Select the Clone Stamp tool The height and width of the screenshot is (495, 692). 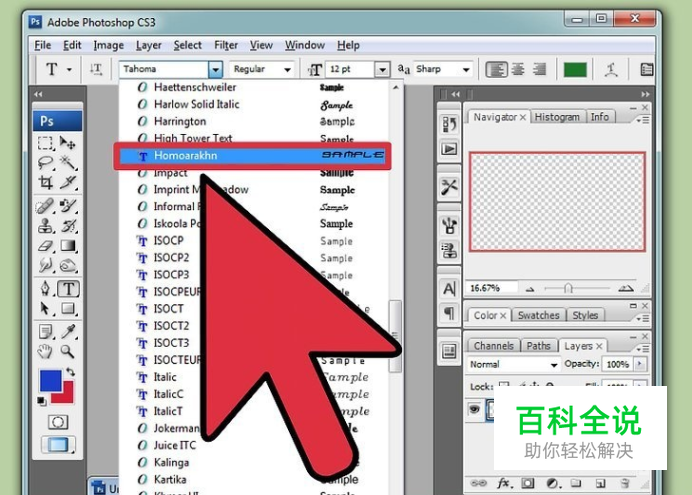coord(45,226)
